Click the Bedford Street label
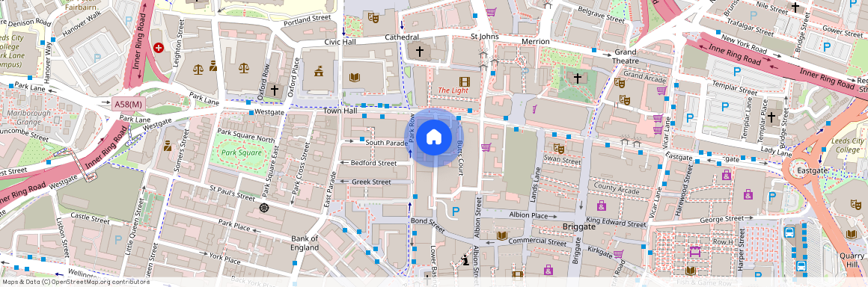The image size is (868, 287). 373,163
